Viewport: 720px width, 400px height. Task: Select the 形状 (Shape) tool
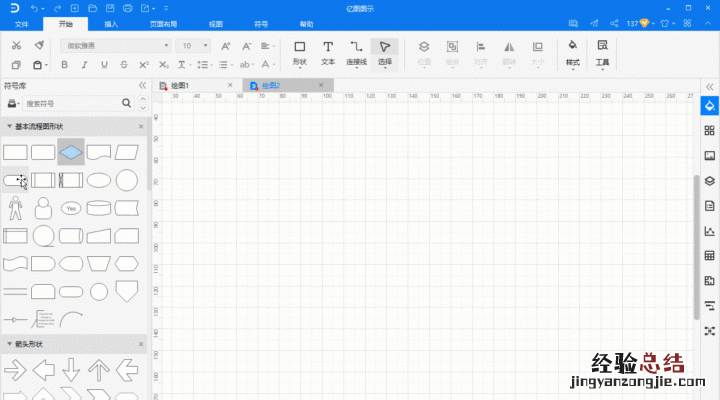pos(299,52)
